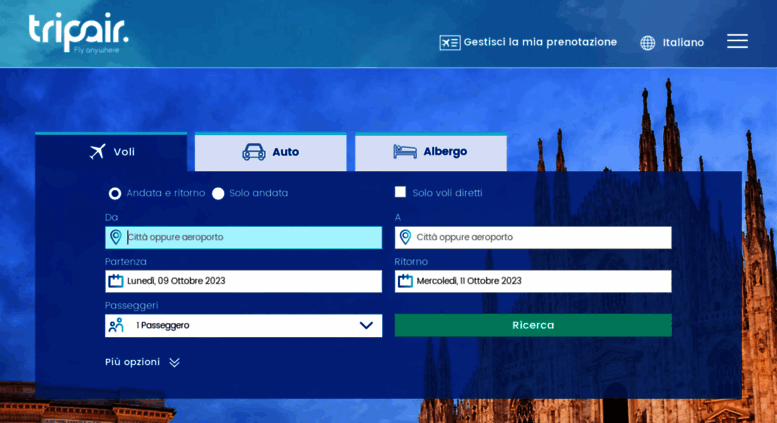Click the boarding pass booking icon
Viewport: 777px width, 423px height.
(x=449, y=43)
